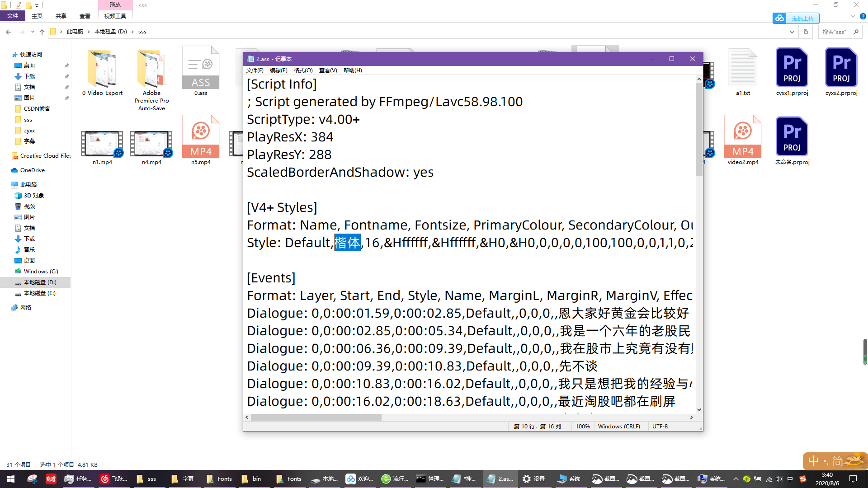Select the cyxx2.prproj Premiere project

tap(841, 72)
